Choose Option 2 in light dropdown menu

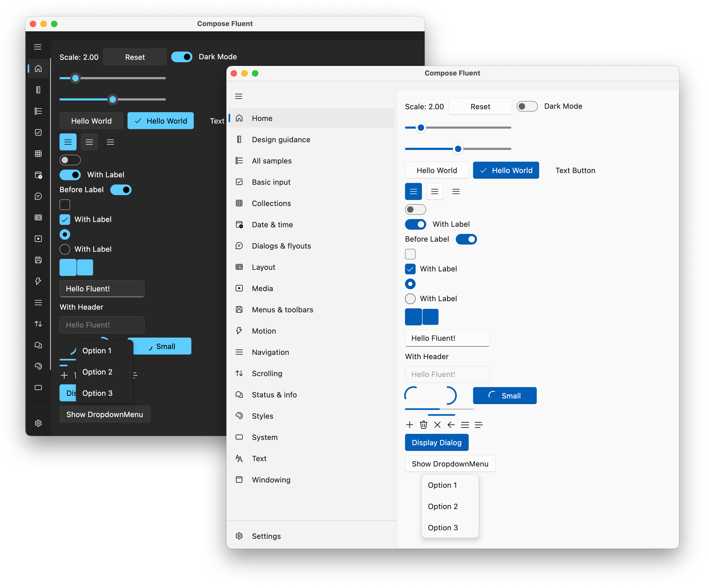pos(443,506)
